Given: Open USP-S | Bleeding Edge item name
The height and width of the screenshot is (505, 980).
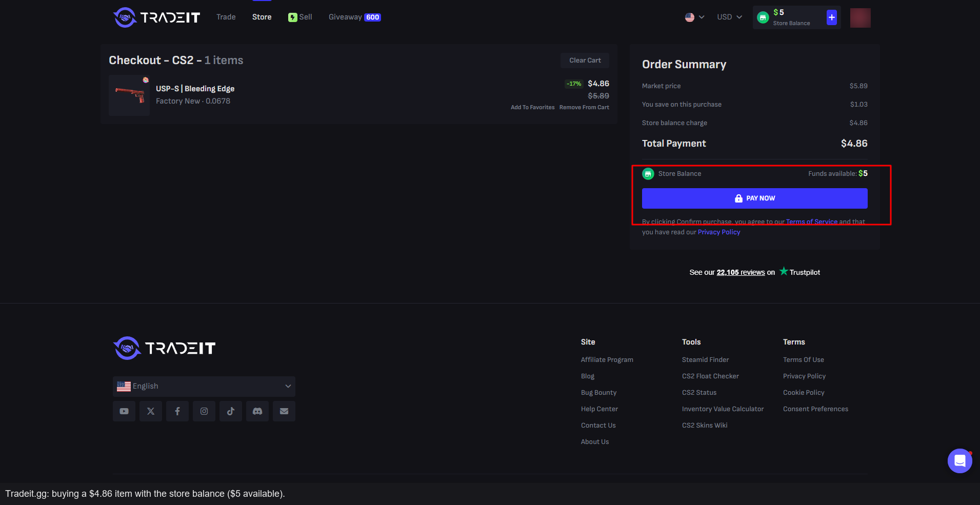Looking at the screenshot, I should (195, 89).
